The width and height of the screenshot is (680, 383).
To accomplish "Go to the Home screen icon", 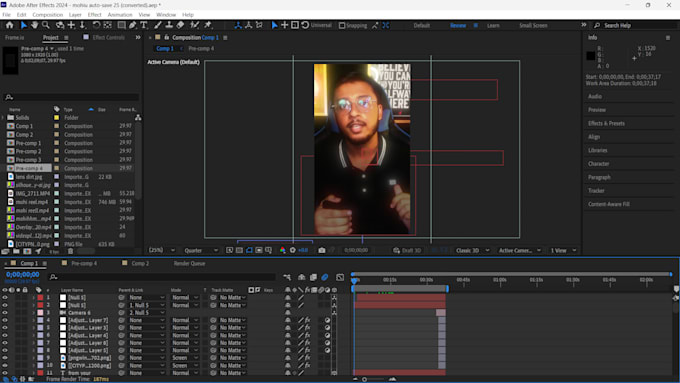I will [10, 26].
